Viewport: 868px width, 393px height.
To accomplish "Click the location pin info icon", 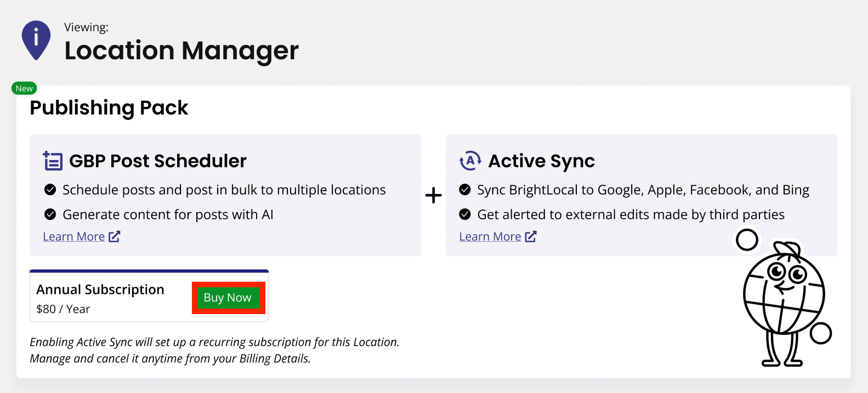I will [x=36, y=39].
